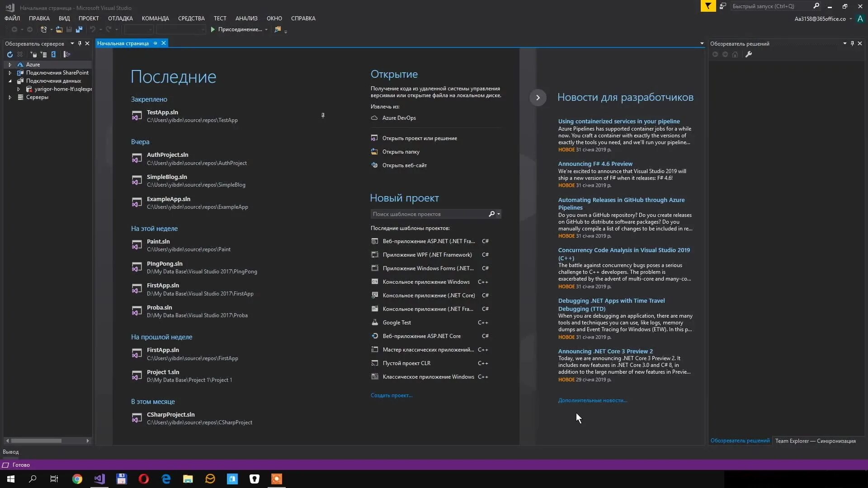The height and width of the screenshot is (488, 868).
Task: Click the Add SharePoint Connection icon
Action: pyautogui.click(x=53, y=54)
